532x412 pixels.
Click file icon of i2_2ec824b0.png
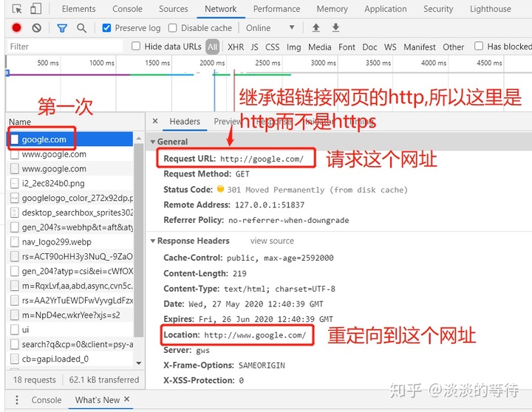point(14,183)
